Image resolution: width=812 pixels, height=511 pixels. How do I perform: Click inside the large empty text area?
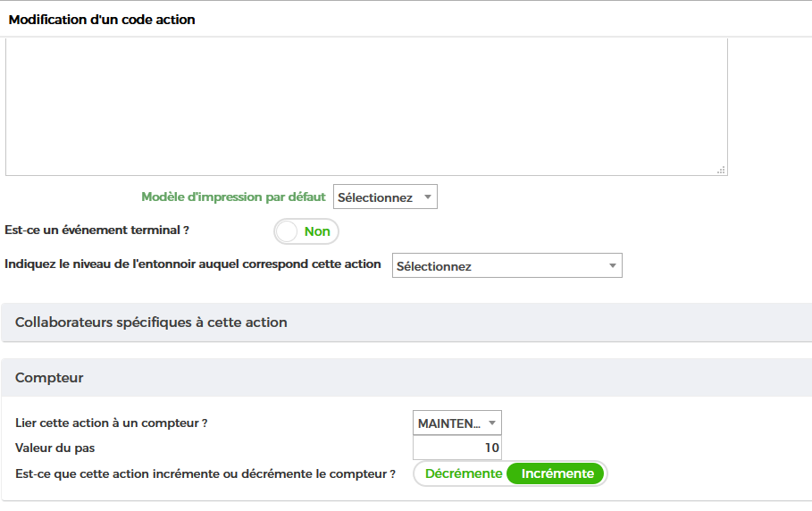(366, 106)
